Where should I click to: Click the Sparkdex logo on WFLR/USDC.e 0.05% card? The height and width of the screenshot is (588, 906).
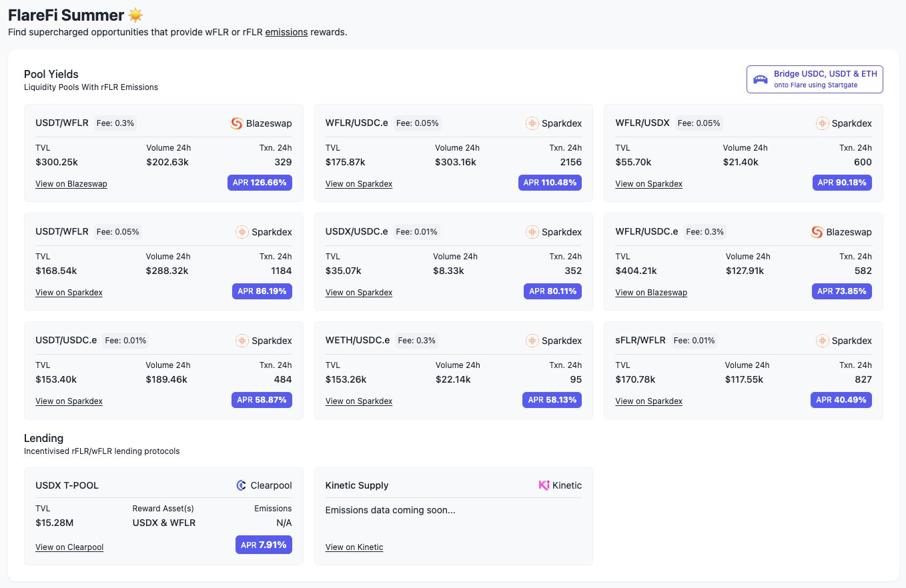coord(532,123)
